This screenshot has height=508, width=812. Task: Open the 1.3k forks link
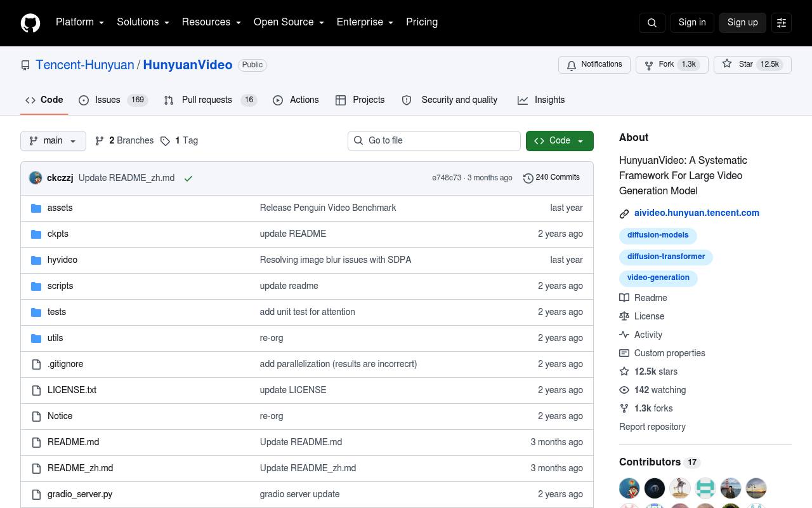point(653,408)
